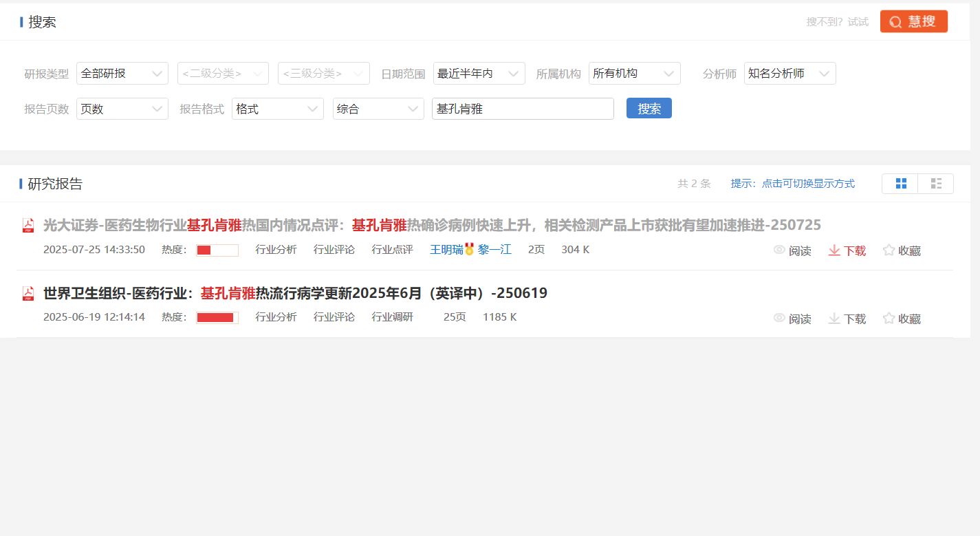Switch to grid display mode
The image size is (980, 536).
pos(901,184)
